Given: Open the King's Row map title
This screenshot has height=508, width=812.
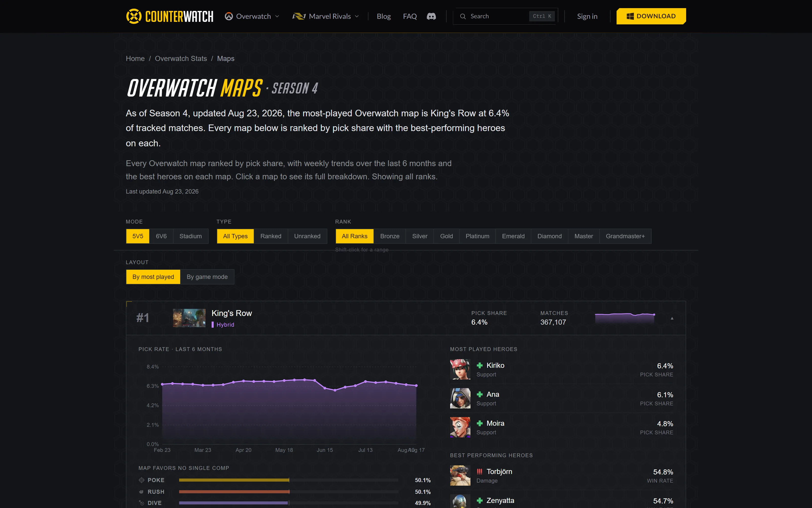Looking at the screenshot, I should [231, 313].
